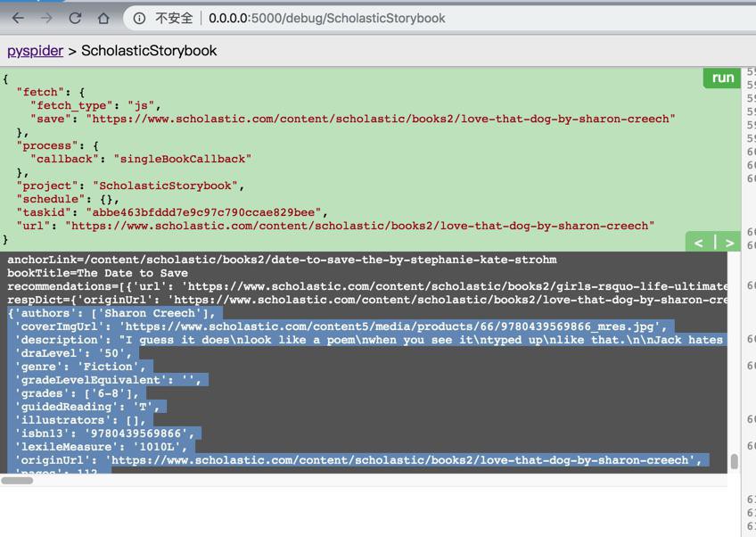Click the 'illustrators': [] line
Screen dimensions: 756x537
(x=80, y=420)
